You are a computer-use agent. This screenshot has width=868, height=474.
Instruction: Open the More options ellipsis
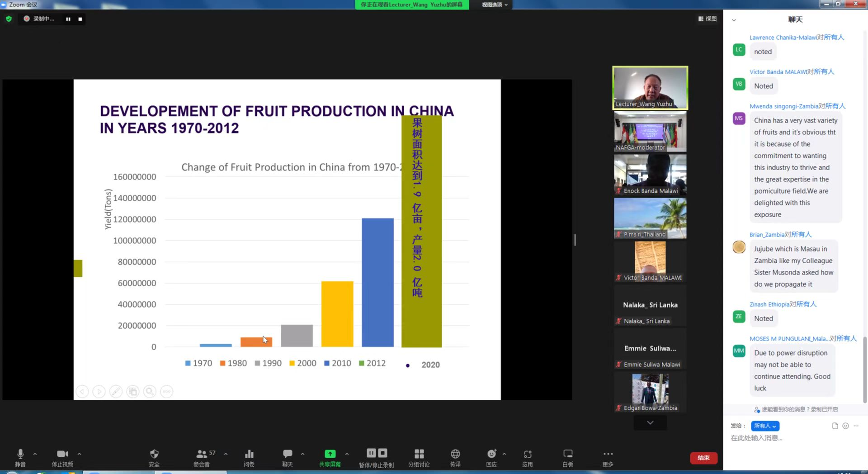coord(608,457)
